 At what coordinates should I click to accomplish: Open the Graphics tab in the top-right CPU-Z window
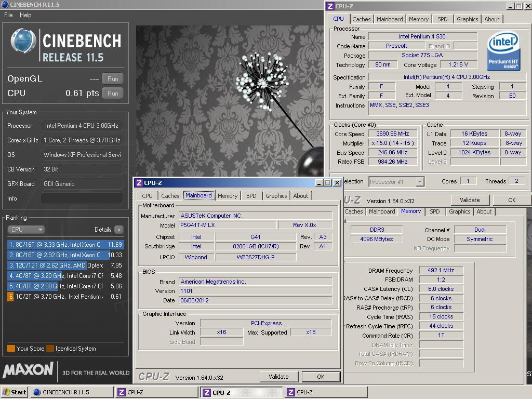[467, 19]
